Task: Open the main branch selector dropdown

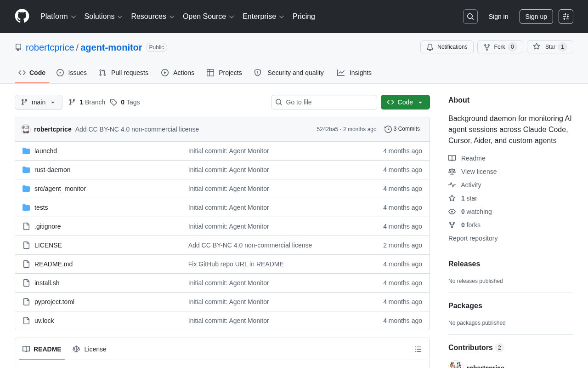Action: coord(39,102)
